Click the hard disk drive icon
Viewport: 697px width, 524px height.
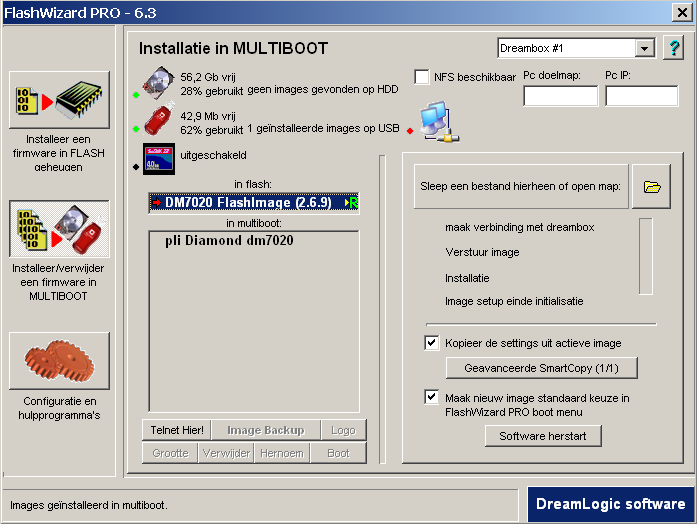coord(159,82)
